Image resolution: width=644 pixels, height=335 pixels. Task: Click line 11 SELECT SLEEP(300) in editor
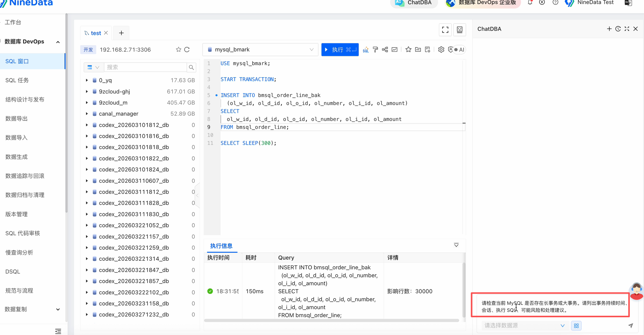248,143
